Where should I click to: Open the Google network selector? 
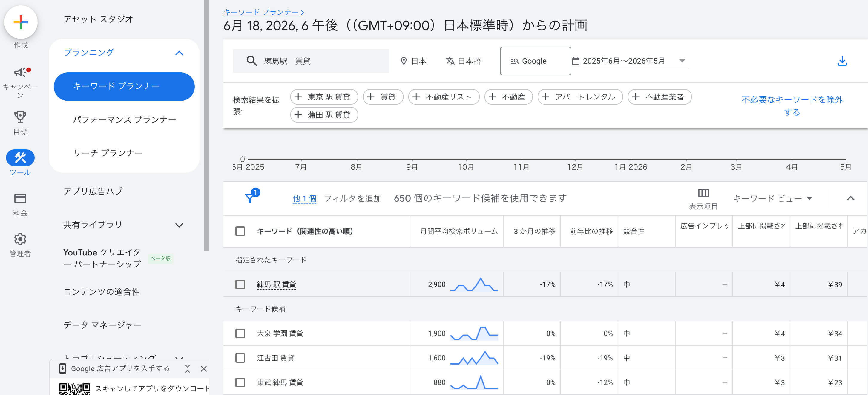tap(535, 61)
